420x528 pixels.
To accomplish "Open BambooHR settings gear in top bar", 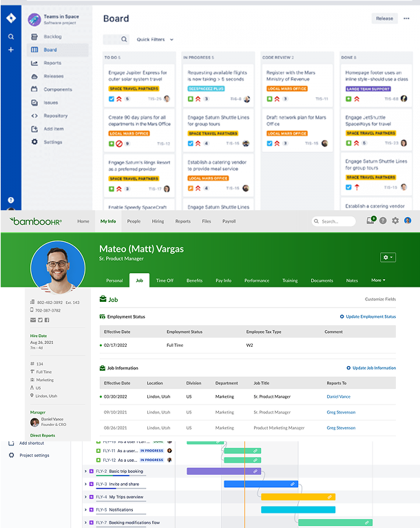I will (395, 221).
